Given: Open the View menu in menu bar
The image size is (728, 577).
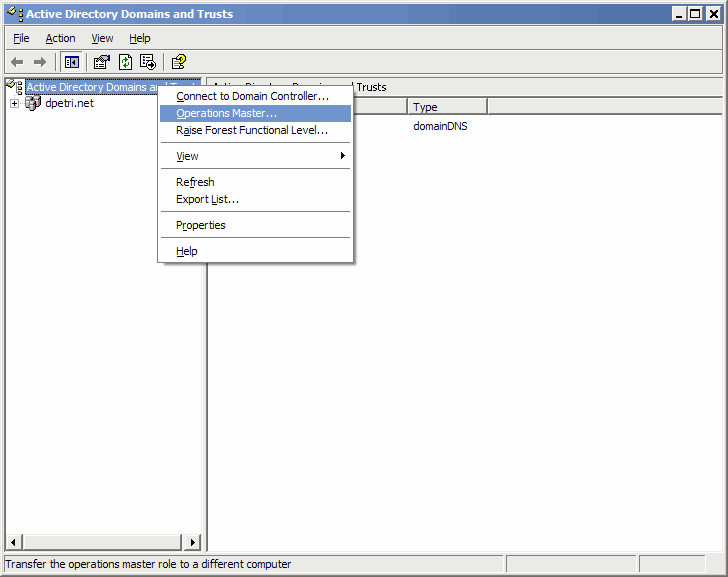Looking at the screenshot, I should point(102,38).
